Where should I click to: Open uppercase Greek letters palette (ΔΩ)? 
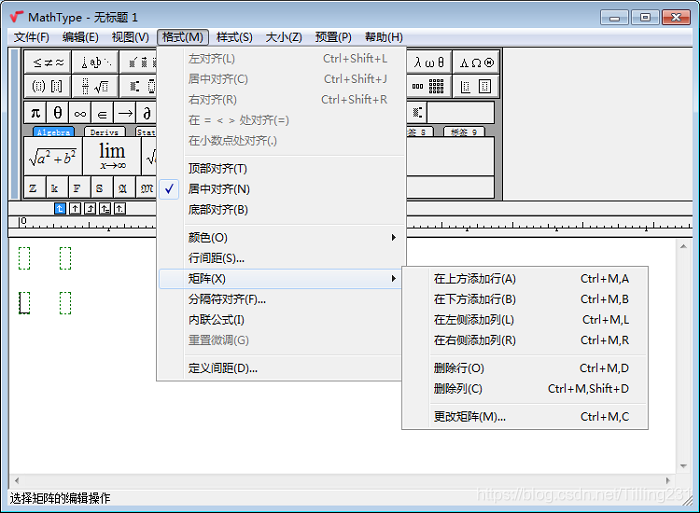[476, 63]
